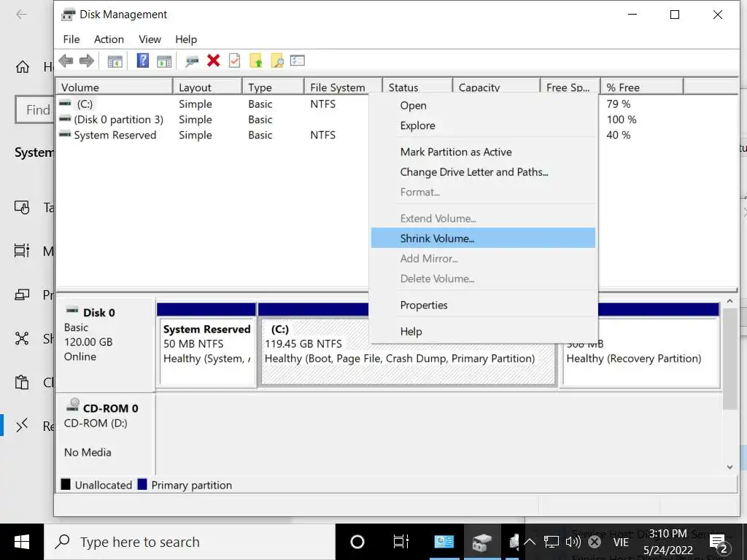
Task: Open the Start menu Windows logo
Action: pos(22,542)
